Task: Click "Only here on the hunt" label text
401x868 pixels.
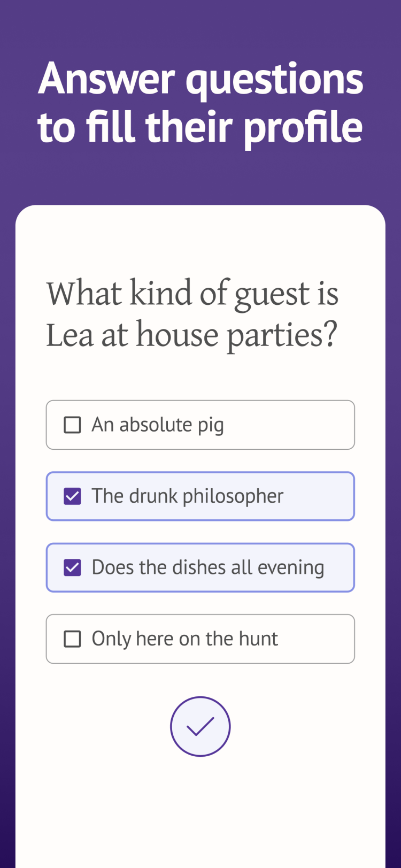Action: [184, 639]
